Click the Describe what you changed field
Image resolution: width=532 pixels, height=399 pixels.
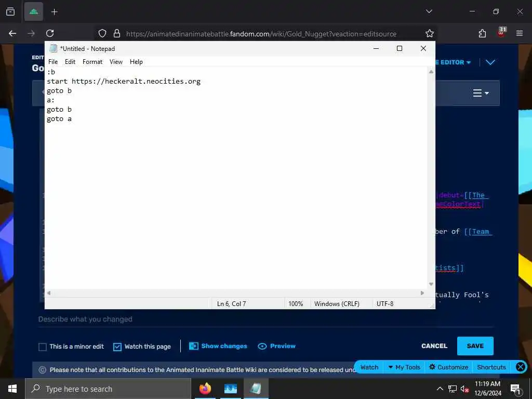[266, 320]
